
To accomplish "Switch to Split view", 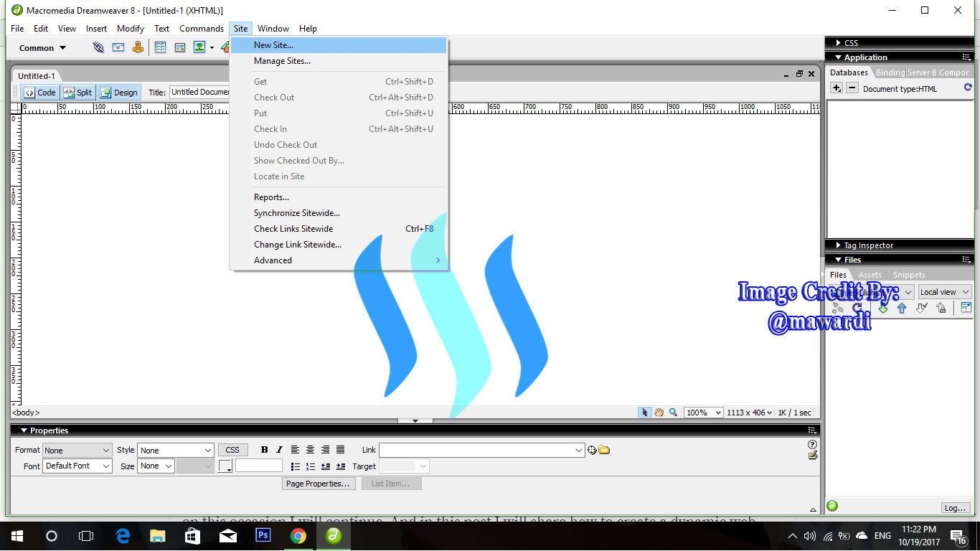I will [77, 92].
